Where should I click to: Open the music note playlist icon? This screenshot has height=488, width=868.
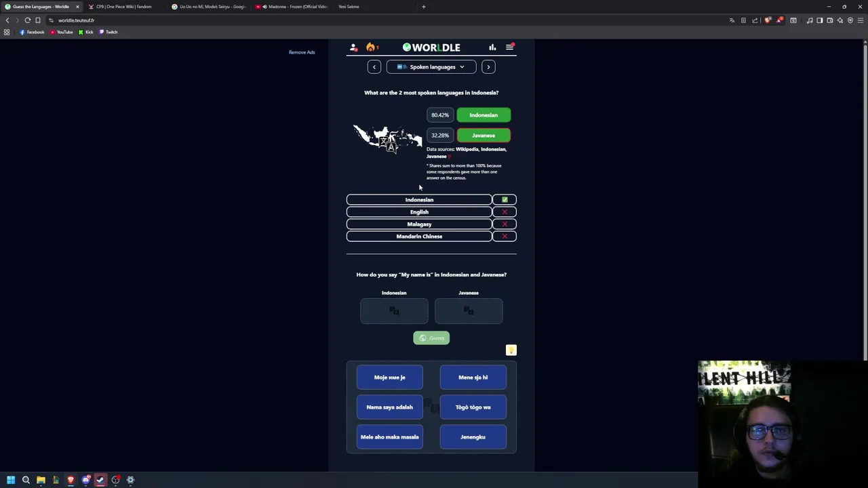point(810,20)
